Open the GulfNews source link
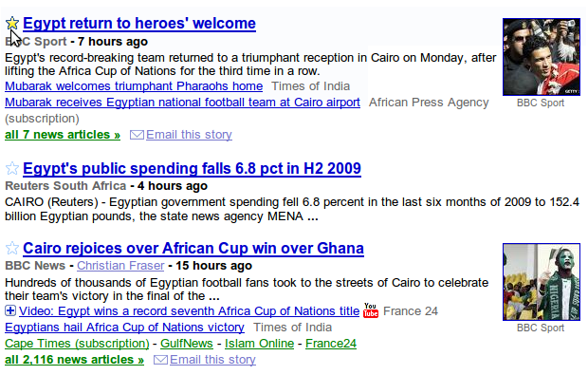Screen dimensions: 588x375 (x=187, y=344)
